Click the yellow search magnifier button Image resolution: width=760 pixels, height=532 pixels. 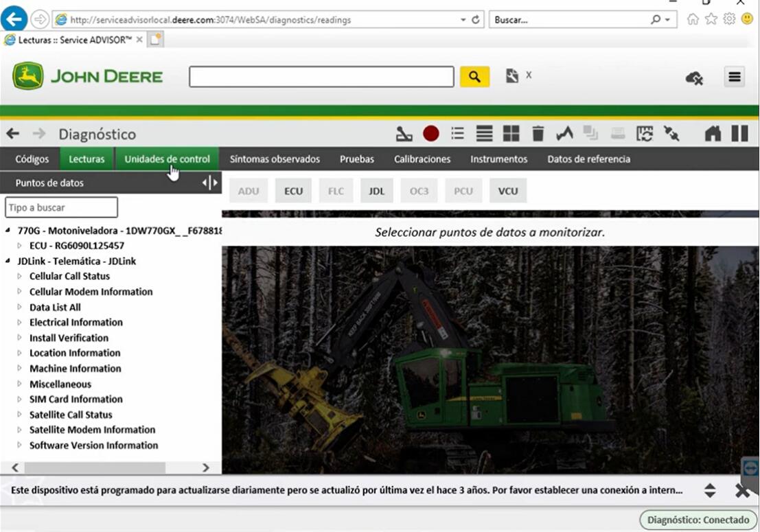pyautogui.click(x=474, y=77)
